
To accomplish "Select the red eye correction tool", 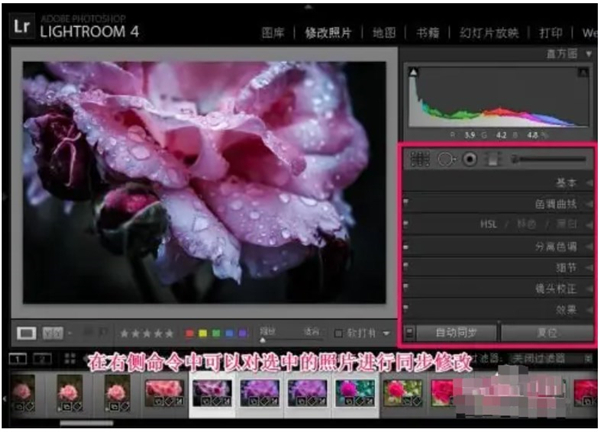I will pyautogui.click(x=469, y=158).
